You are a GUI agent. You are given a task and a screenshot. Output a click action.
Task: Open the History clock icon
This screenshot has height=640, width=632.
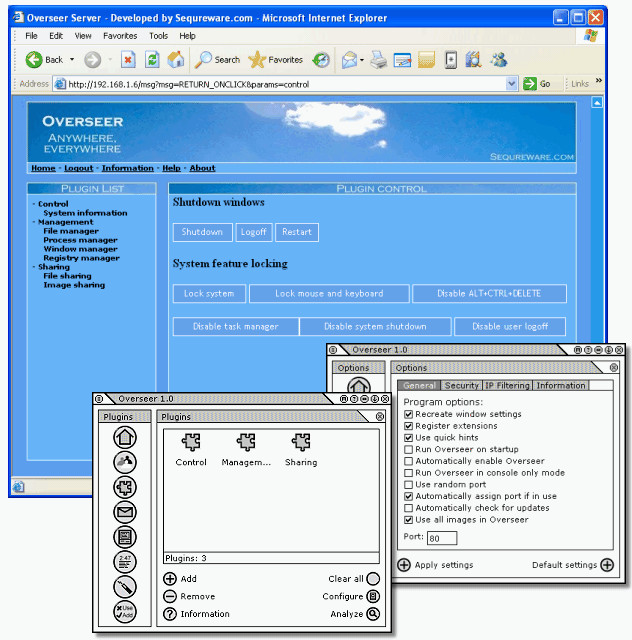[321, 60]
